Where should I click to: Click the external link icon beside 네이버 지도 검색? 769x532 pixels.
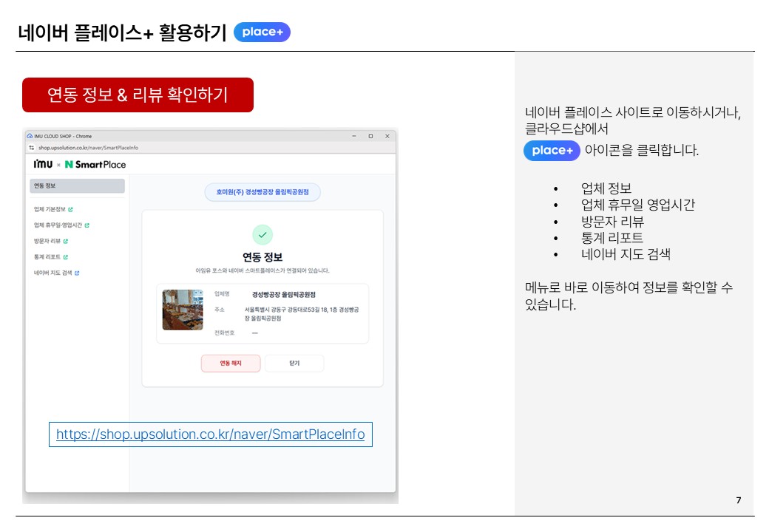77,273
